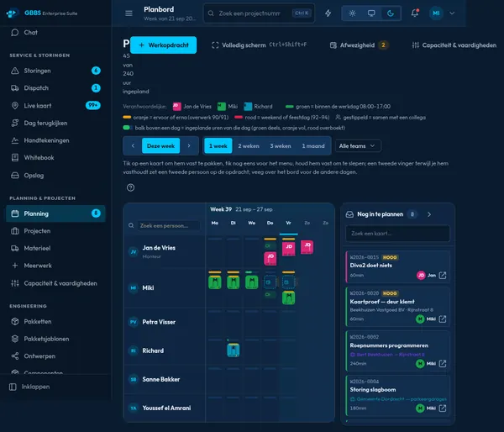The image size is (504, 432).
Task: Click Miki's Wednesday green card
Action: pos(252,282)
